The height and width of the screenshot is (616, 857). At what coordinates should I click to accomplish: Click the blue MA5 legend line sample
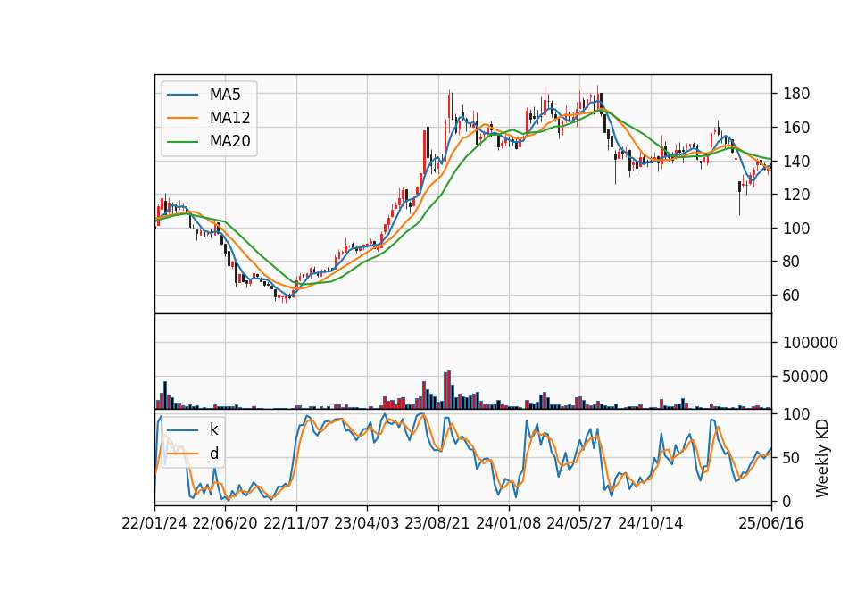tap(182, 95)
